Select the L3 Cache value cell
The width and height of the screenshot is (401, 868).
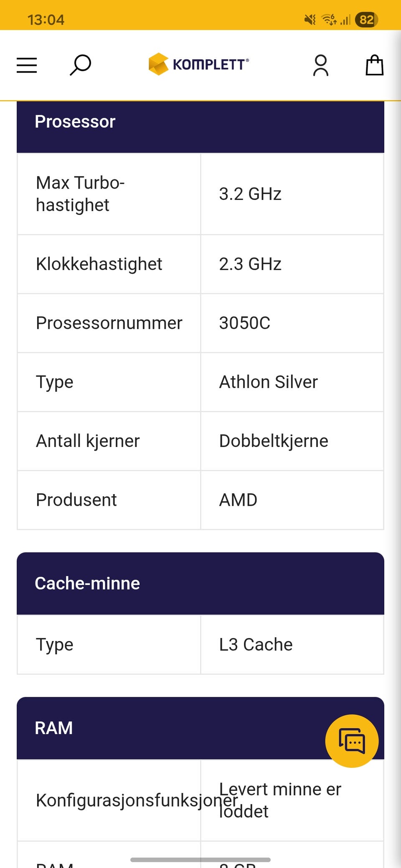[256, 645]
